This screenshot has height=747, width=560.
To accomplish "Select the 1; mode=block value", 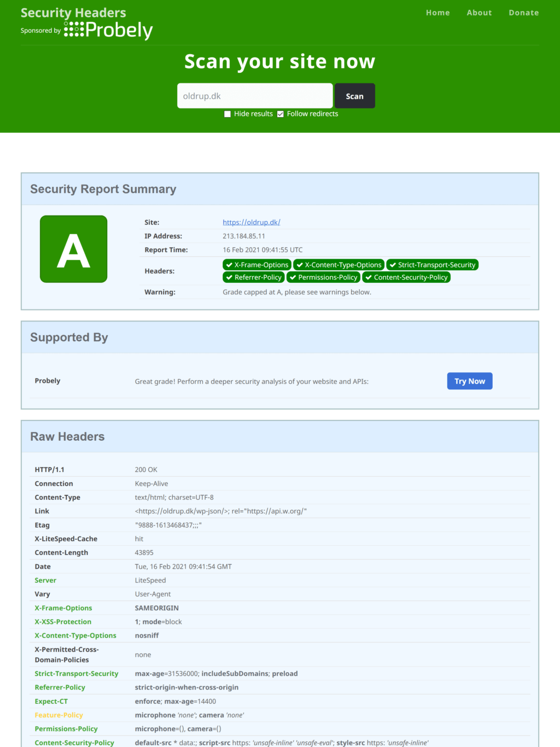I will click(159, 622).
